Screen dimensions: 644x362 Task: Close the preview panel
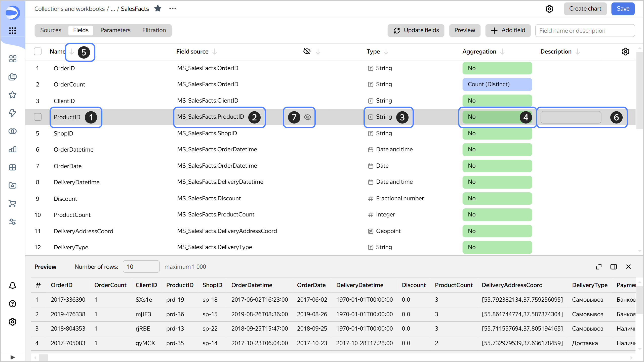pos(628,267)
